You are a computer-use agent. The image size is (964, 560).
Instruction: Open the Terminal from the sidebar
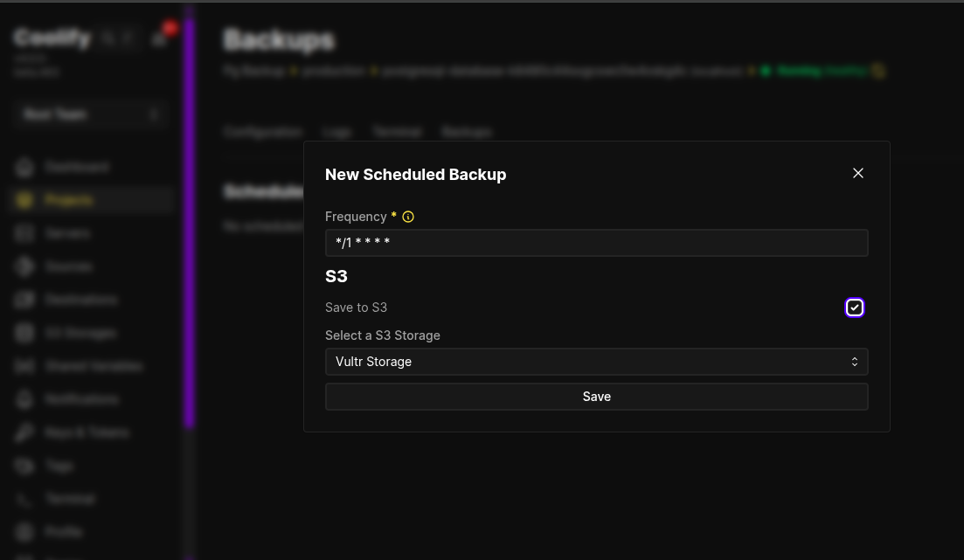click(x=70, y=499)
